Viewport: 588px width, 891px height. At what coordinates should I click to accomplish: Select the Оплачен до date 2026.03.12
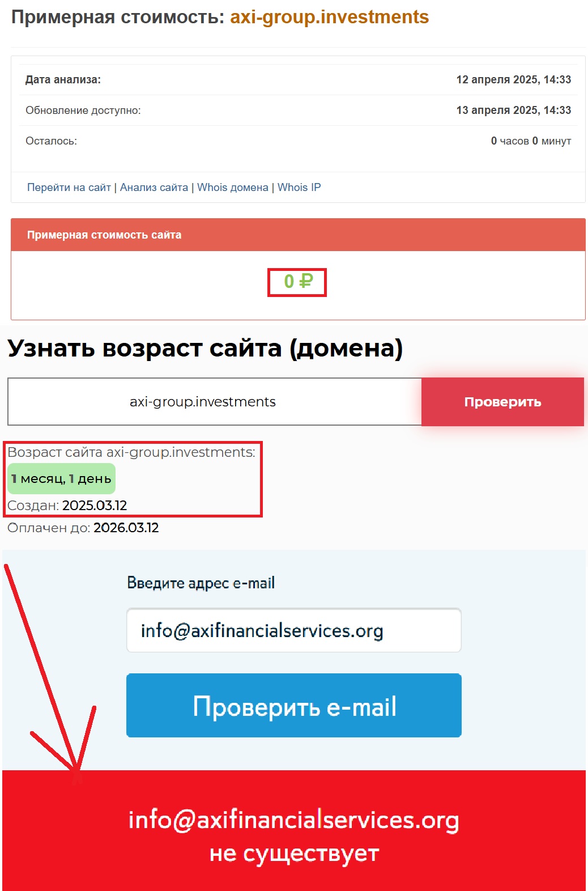(x=126, y=528)
